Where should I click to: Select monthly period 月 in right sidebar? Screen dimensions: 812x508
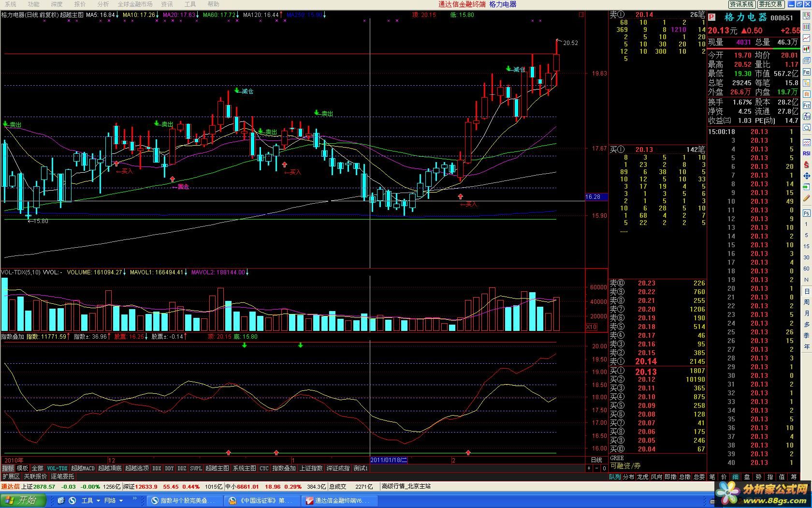pyautogui.click(x=806, y=313)
